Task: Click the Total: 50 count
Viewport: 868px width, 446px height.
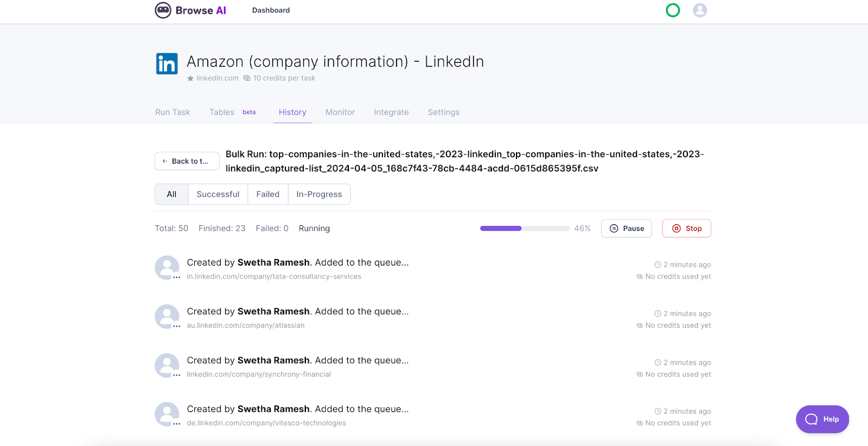Action: pyautogui.click(x=171, y=228)
